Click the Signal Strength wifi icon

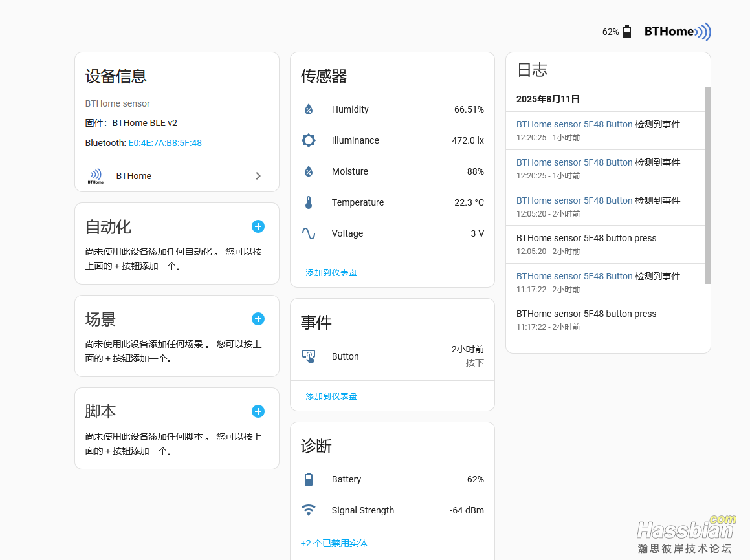click(309, 510)
